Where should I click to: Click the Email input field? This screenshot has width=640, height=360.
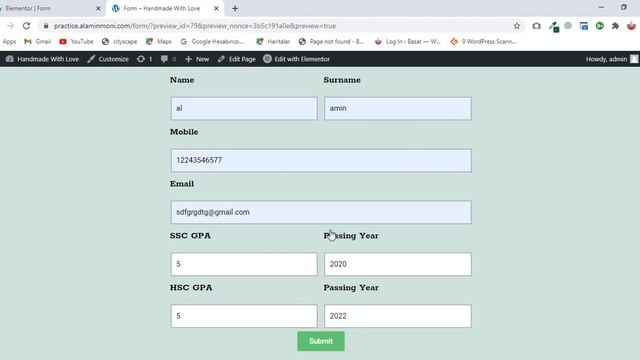(321, 212)
